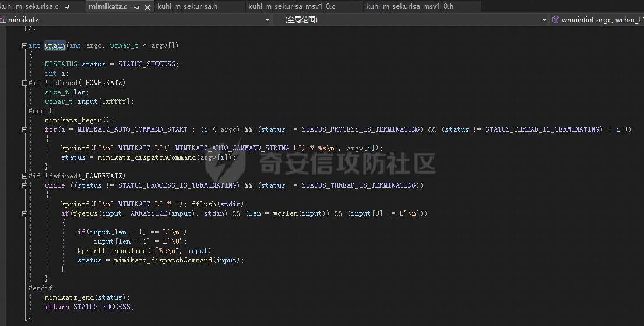This screenshot has width=644, height=326.
Task: Click the mimikatz_begin() call
Action: point(79,120)
